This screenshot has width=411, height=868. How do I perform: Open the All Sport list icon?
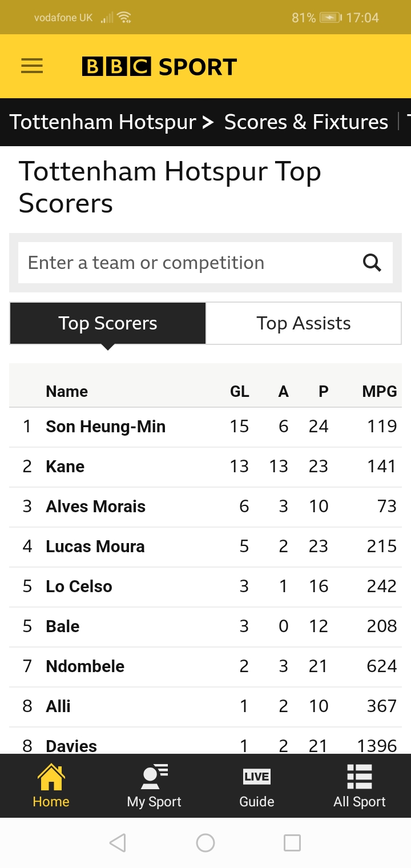360,785
